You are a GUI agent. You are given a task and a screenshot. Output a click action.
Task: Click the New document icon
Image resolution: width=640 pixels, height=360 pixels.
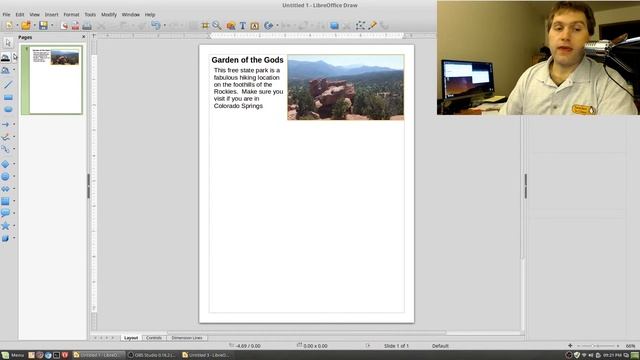click(x=9, y=26)
